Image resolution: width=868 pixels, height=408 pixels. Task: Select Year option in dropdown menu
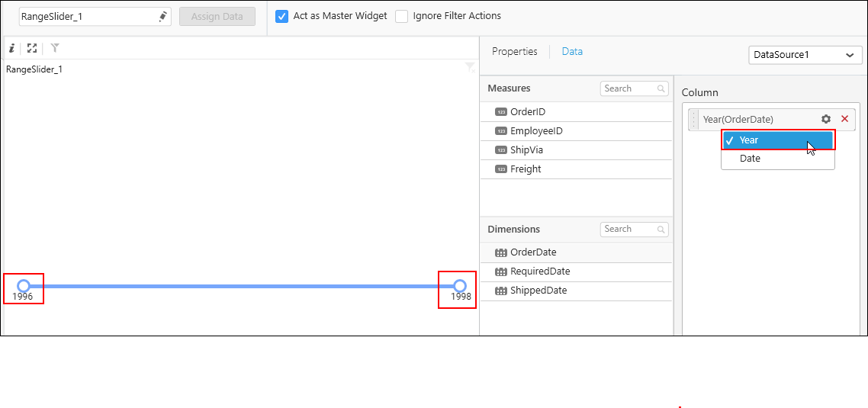coord(777,140)
